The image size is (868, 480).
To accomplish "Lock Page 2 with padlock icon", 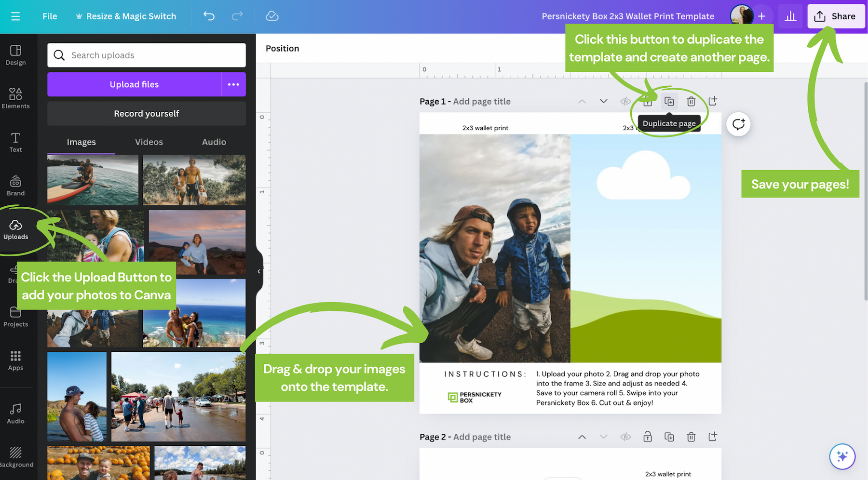I will [648, 437].
